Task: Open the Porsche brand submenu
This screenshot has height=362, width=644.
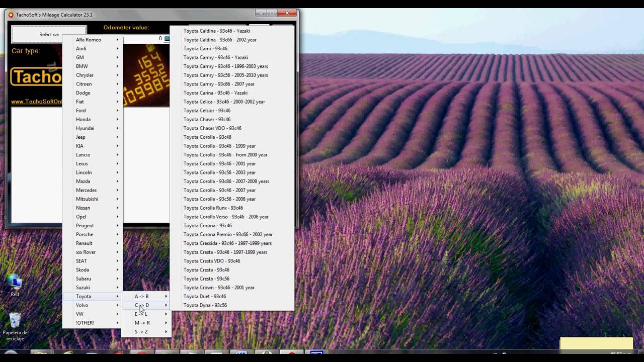Action: coord(93,234)
